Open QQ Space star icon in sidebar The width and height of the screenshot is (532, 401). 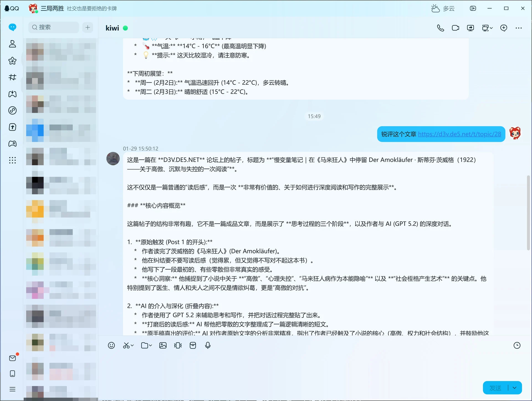[12, 61]
